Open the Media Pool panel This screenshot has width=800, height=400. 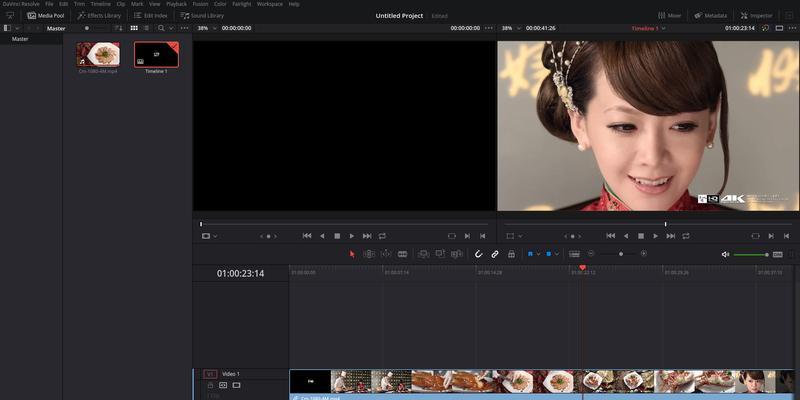(45, 16)
